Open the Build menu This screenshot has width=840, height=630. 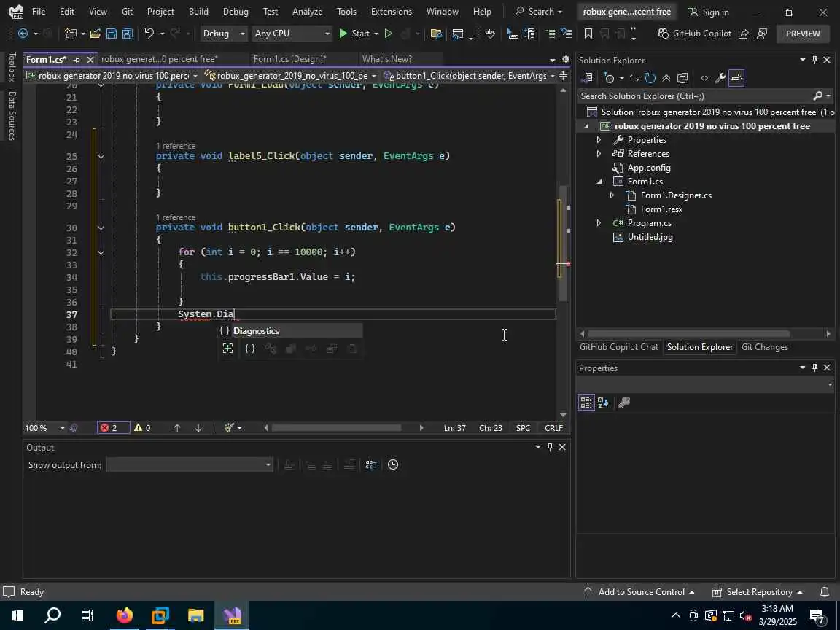click(198, 11)
